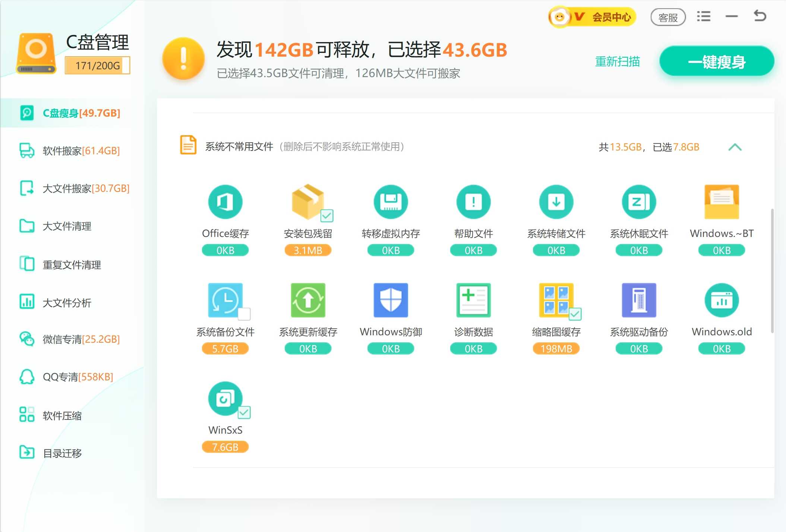The height and width of the screenshot is (532, 786).
Task: Switch to 软件压缩 page
Action: pos(72,415)
